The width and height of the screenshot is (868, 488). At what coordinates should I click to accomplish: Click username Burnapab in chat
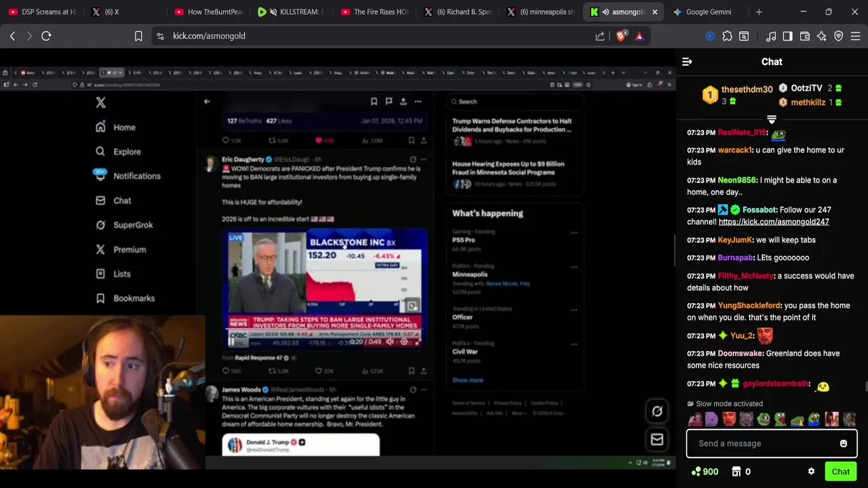(x=735, y=258)
